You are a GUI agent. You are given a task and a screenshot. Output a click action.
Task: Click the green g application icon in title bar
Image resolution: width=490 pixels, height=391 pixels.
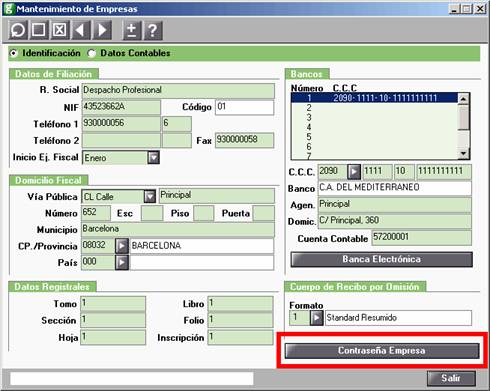coord(8,9)
